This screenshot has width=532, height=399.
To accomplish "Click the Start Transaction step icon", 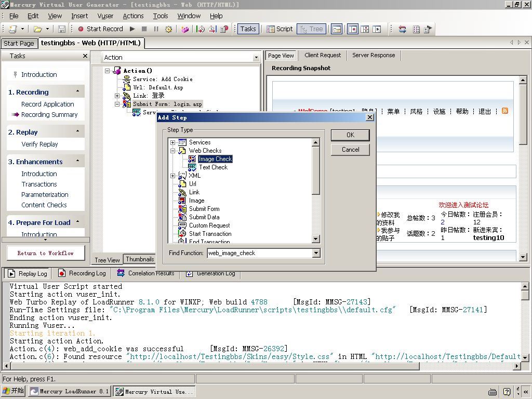I will pyautogui.click(x=182, y=234).
